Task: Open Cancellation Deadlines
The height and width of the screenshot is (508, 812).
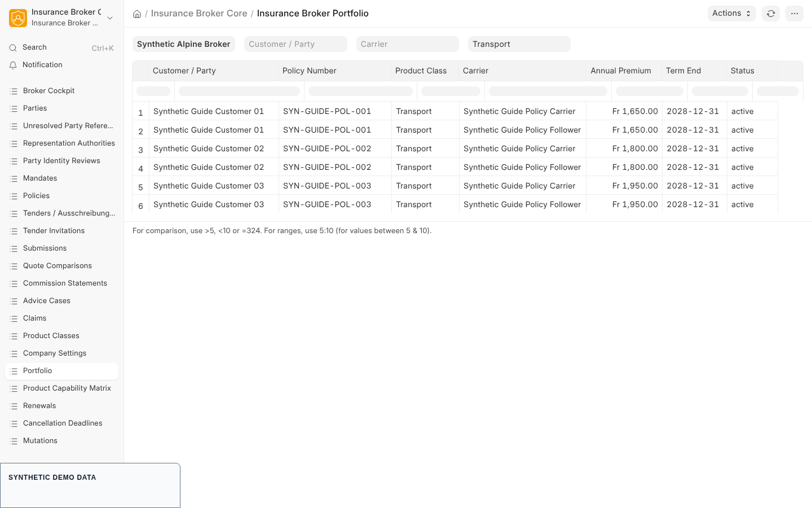Action: pyautogui.click(x=62, y=423)
